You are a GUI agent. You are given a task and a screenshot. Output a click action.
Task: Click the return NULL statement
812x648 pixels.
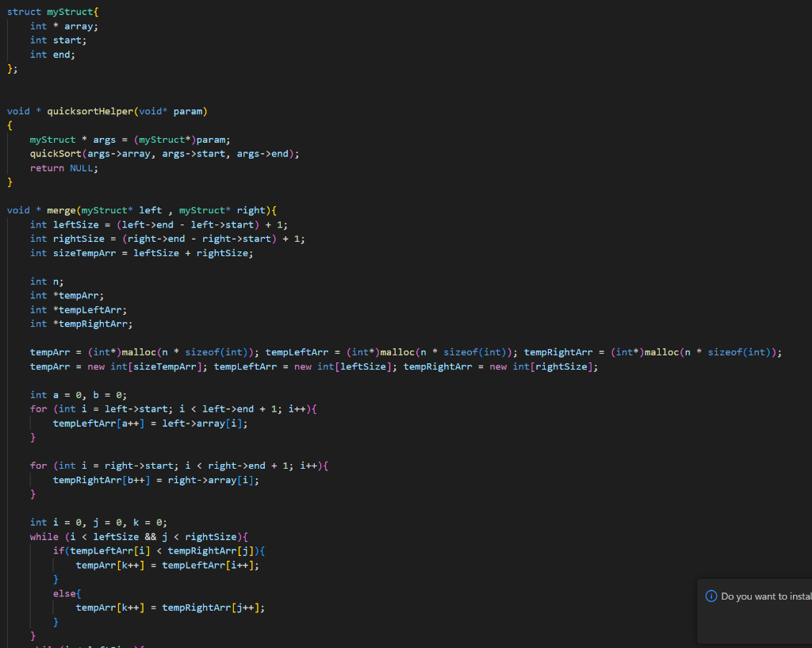click(62, 167)
